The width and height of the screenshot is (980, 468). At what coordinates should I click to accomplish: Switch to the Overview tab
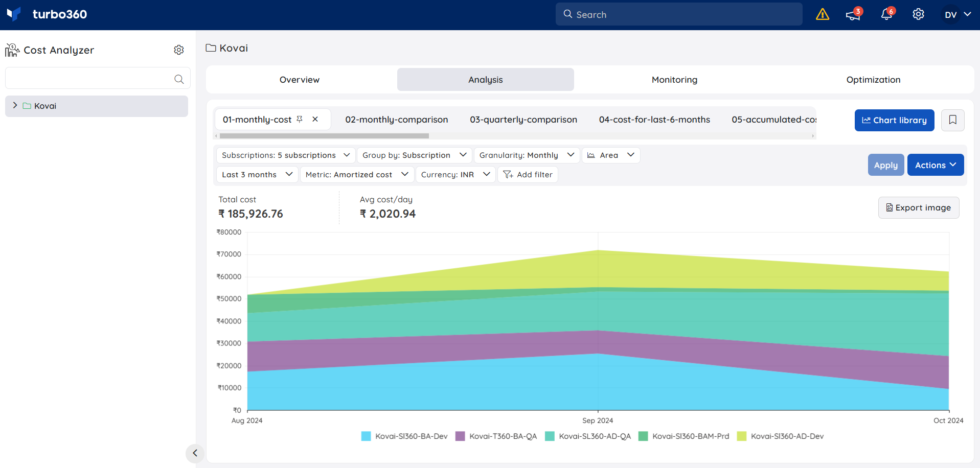click(x=300, y=80)
